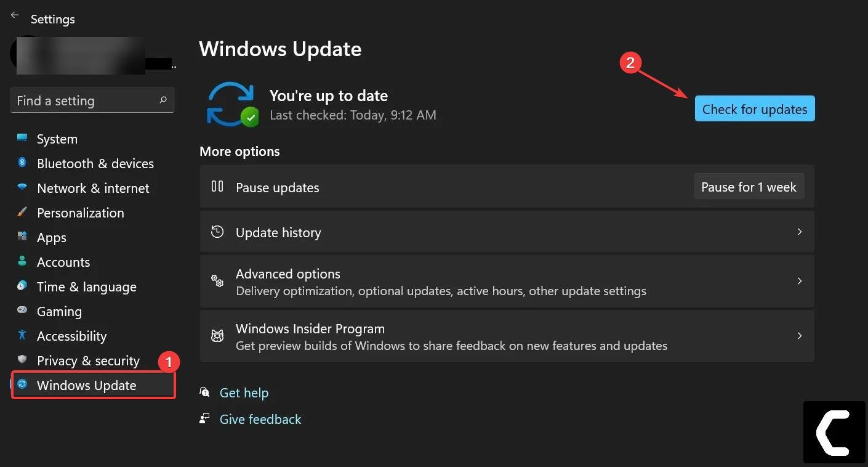The image size is (868, 467).
Task: Expand Update history chevron
Action: pyautogui.click(x=800, y=232)
